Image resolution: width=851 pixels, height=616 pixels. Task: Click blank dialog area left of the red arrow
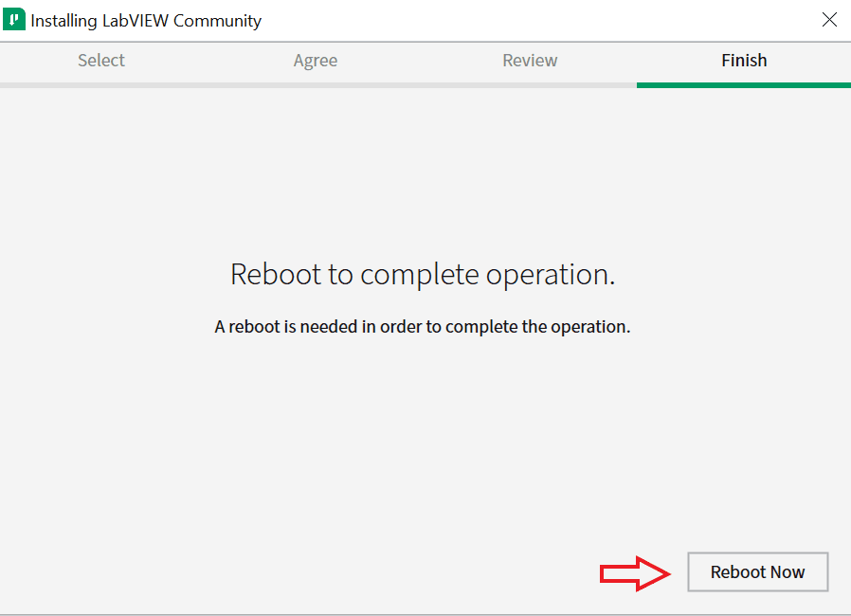[299, 572]
